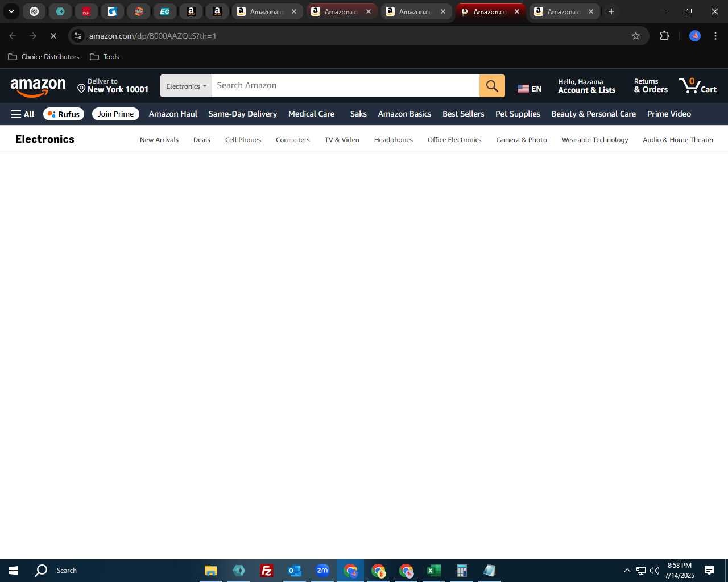Open Excel from the taskbar

tap(434, 571)
